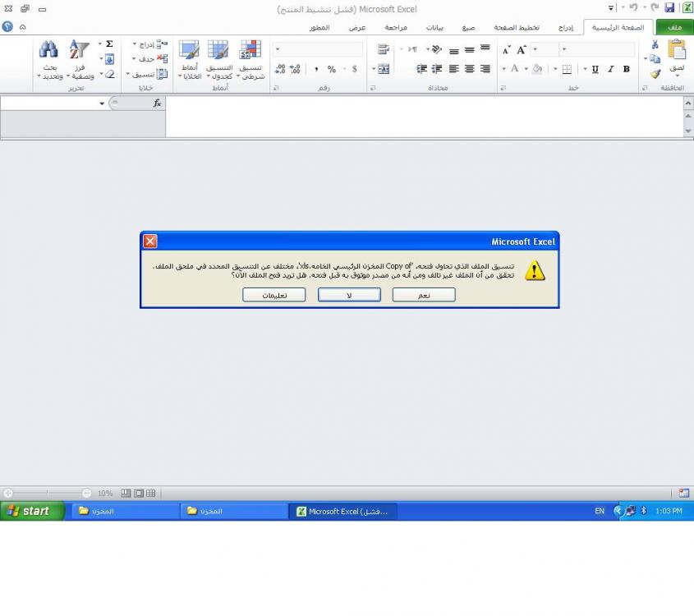Click the Comma Style icon
This screenshot has height=616, width=694.
tap(316, 69)
